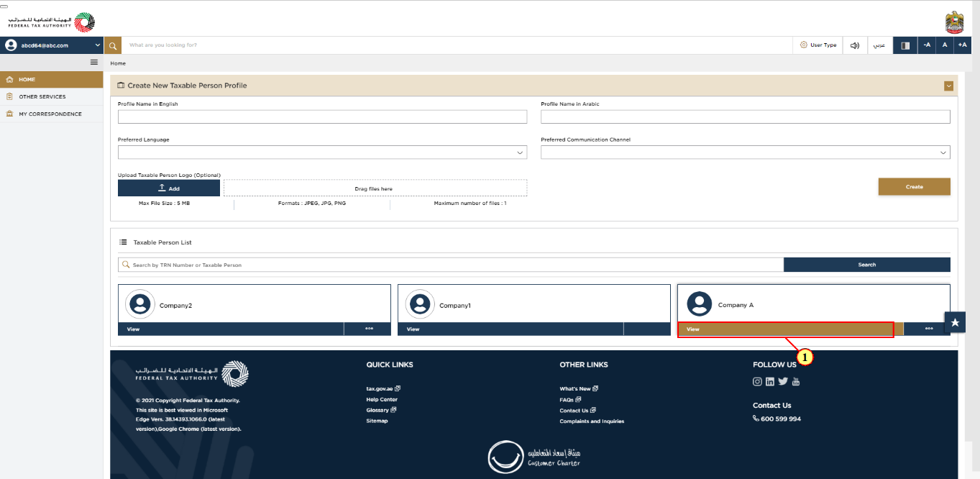Open more options for Company2

368,329
